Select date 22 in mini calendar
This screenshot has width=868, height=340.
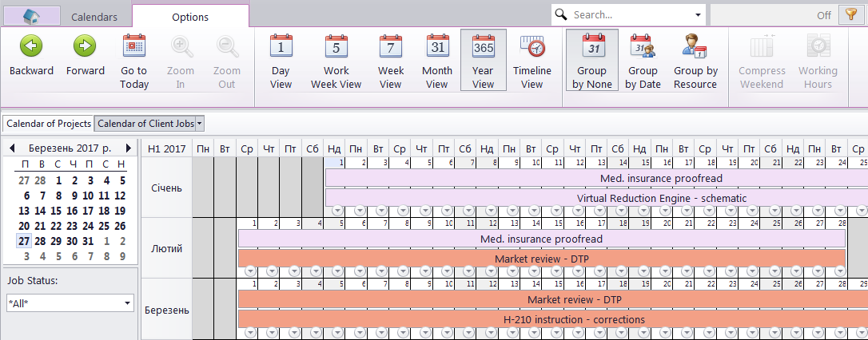(56, 226)
